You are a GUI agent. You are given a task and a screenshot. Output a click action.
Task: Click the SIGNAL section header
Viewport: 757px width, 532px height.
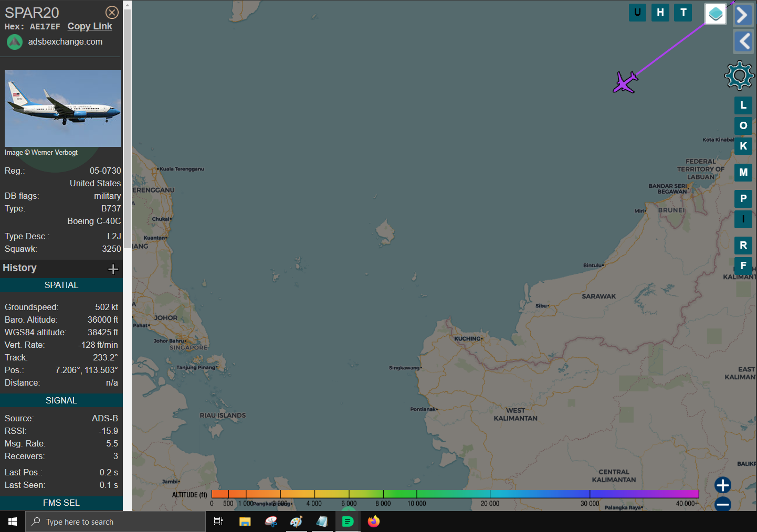point(61,401)
